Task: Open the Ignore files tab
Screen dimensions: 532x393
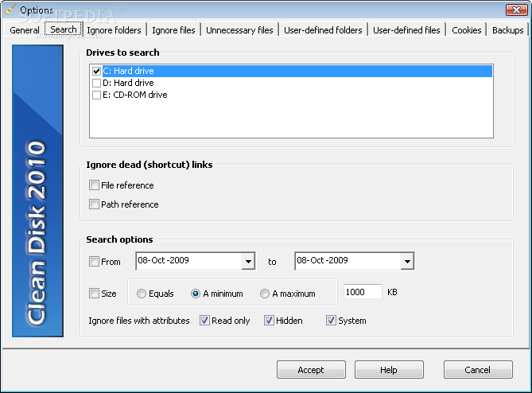Action: click(x=173, y=30)
